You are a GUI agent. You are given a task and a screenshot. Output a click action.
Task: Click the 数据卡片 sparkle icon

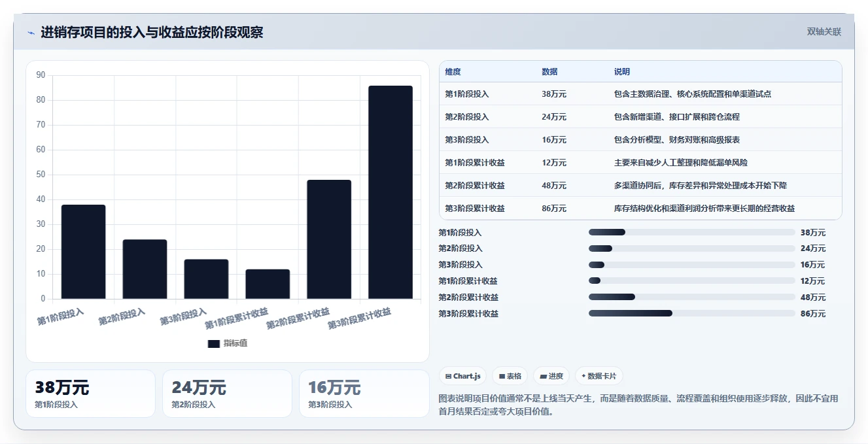pos(583,376)
